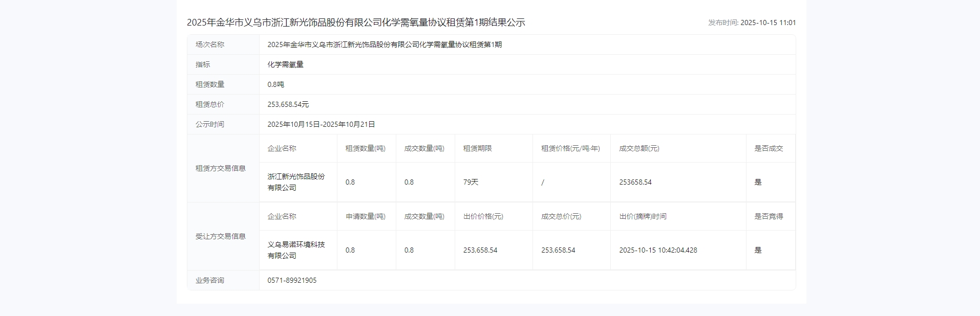
Task: Click company name 义乌易诺环境科技有限公司
Action: (296, 250)
